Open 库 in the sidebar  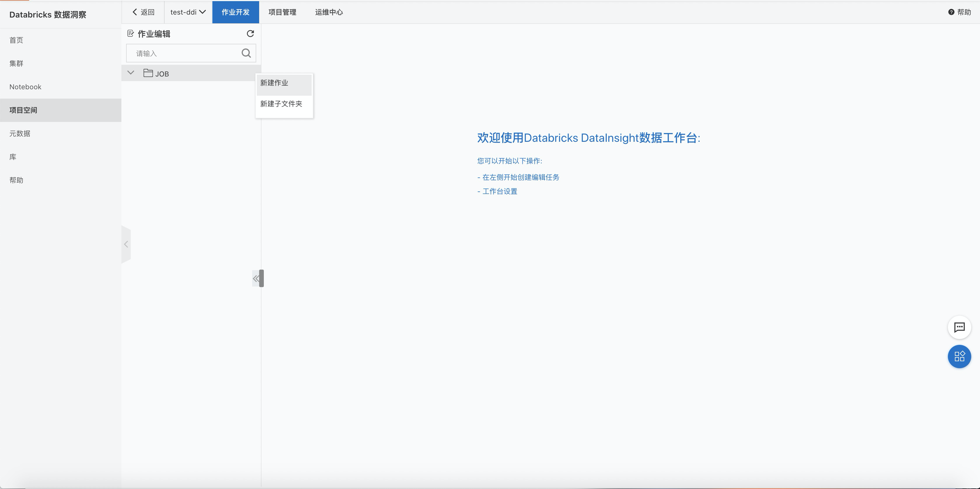click(x=60, y=157)
